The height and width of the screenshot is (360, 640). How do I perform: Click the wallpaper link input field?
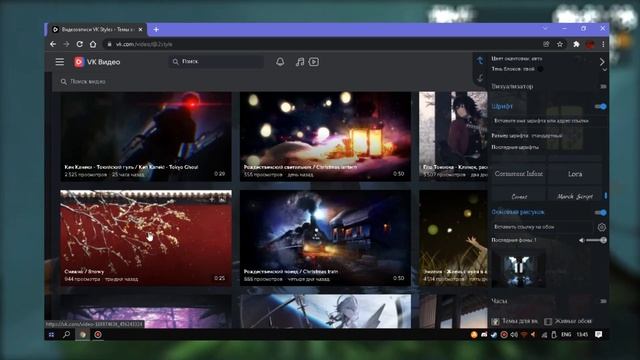pos(542,227)
